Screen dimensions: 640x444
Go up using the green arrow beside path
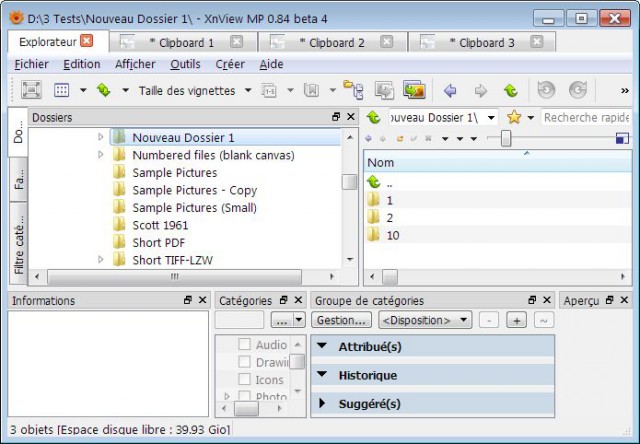[373, 118]
